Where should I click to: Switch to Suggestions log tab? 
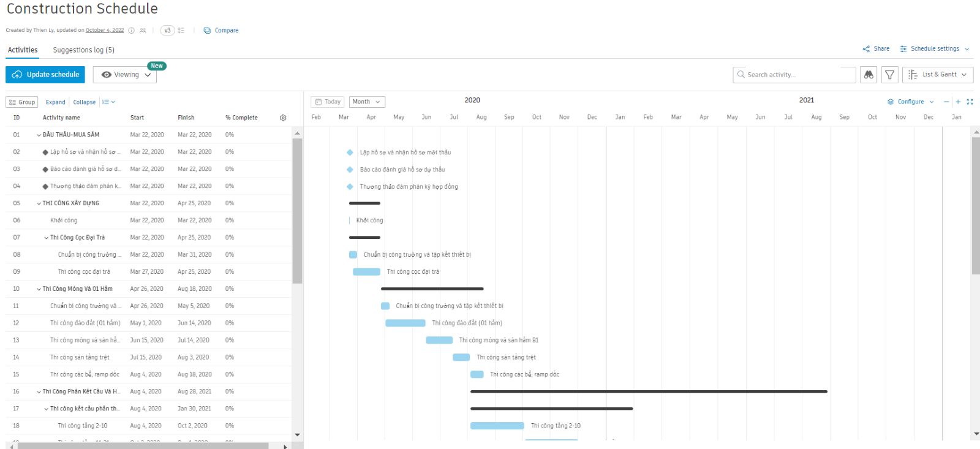point(83,50)
